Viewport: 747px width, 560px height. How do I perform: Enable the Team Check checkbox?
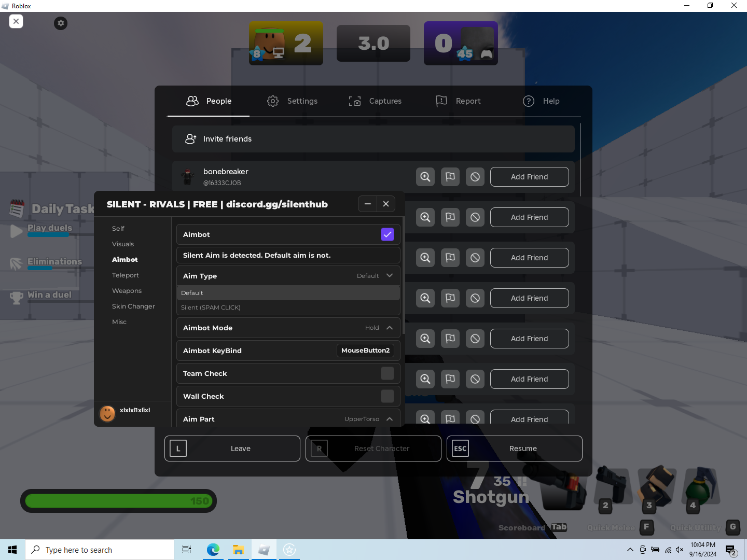pyautogui.click(x=388, y=373)
